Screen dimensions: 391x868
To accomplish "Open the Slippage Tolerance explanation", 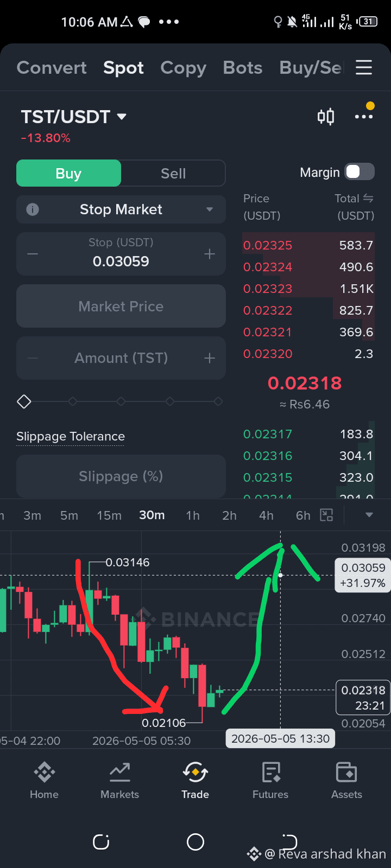I will click(x=71, y=436).
